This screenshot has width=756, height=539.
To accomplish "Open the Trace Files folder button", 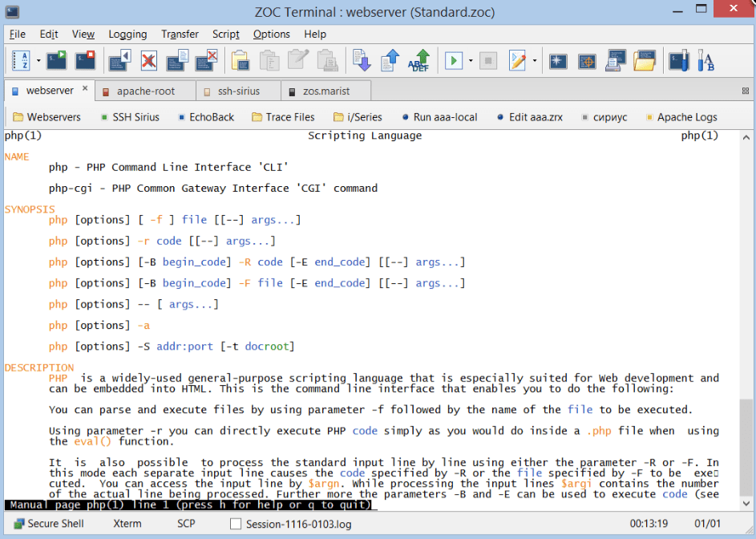I will pos(283,117).
